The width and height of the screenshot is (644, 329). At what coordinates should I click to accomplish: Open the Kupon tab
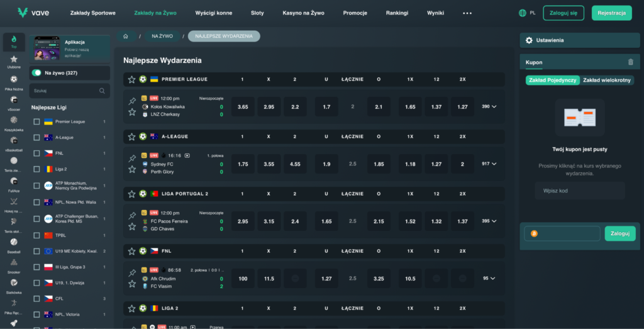click(x=534, y=62)
